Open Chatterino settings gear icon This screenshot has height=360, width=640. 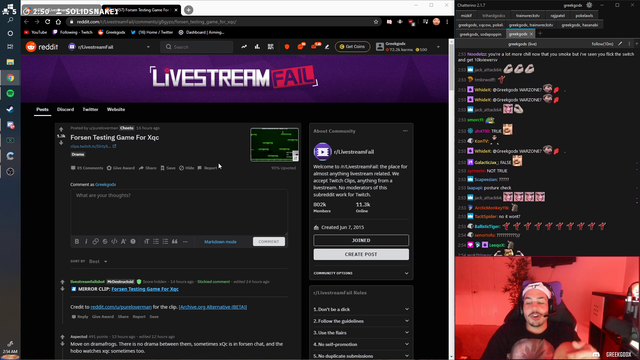(589, 5)
